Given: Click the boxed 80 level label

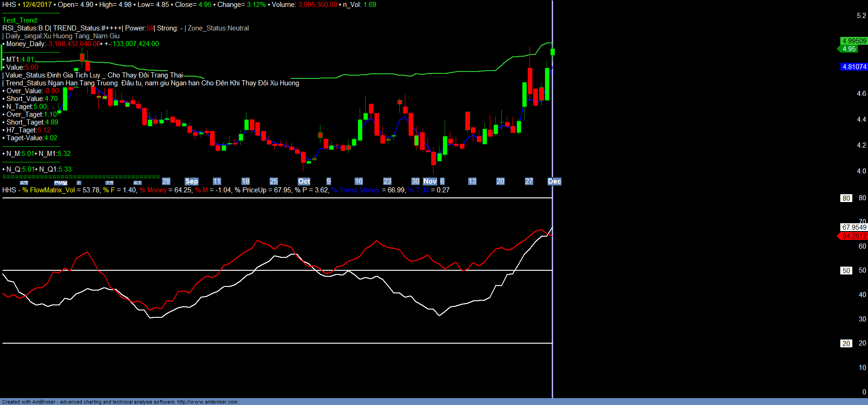Looking at the screenshot, I should (x=846, y=198).
